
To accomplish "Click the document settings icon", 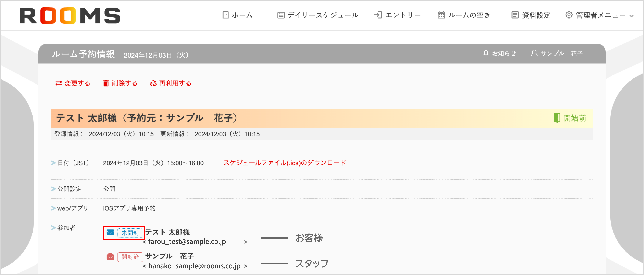I will coord(515,15).
